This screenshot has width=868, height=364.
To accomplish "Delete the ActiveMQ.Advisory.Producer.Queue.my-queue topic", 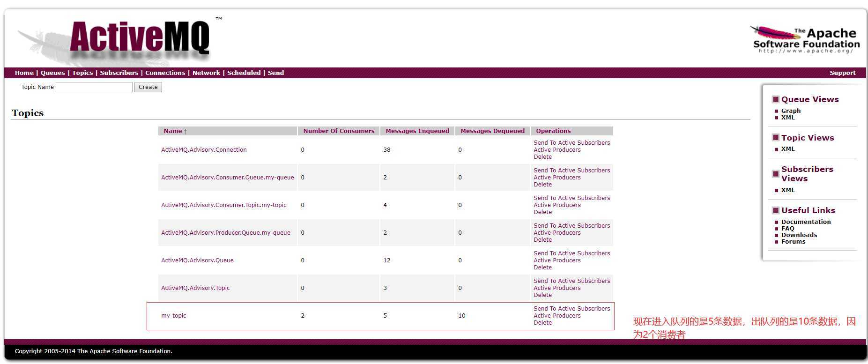I will (542, 240).
